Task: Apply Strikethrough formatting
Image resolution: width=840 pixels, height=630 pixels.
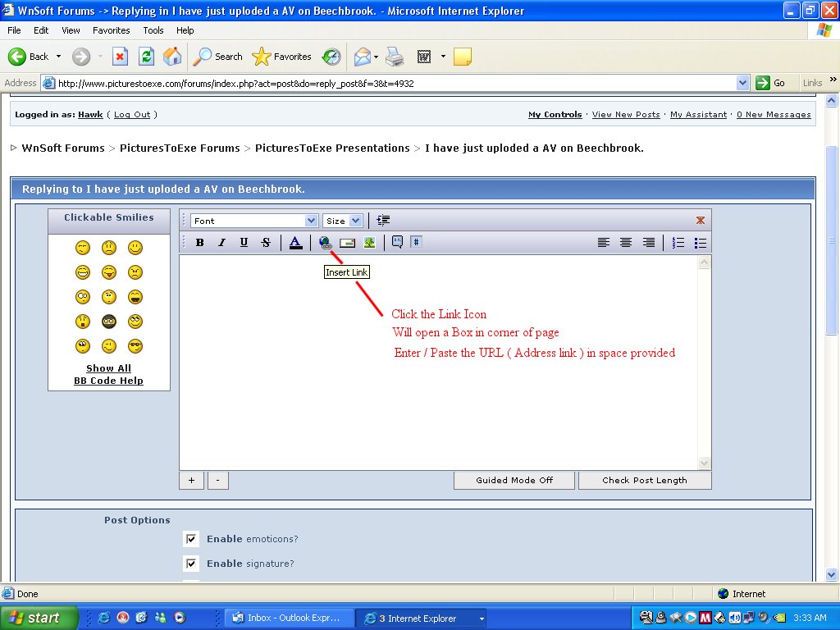Action: [266, 243]
